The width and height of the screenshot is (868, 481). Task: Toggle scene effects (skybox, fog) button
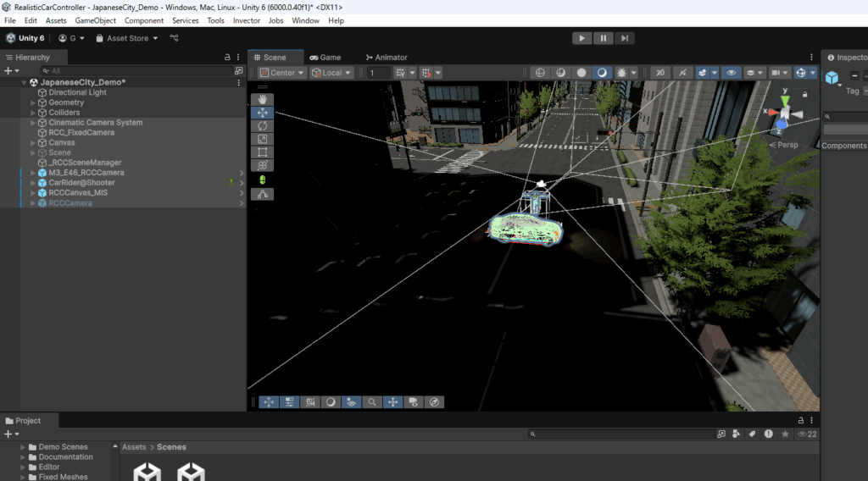click(702, 73)
